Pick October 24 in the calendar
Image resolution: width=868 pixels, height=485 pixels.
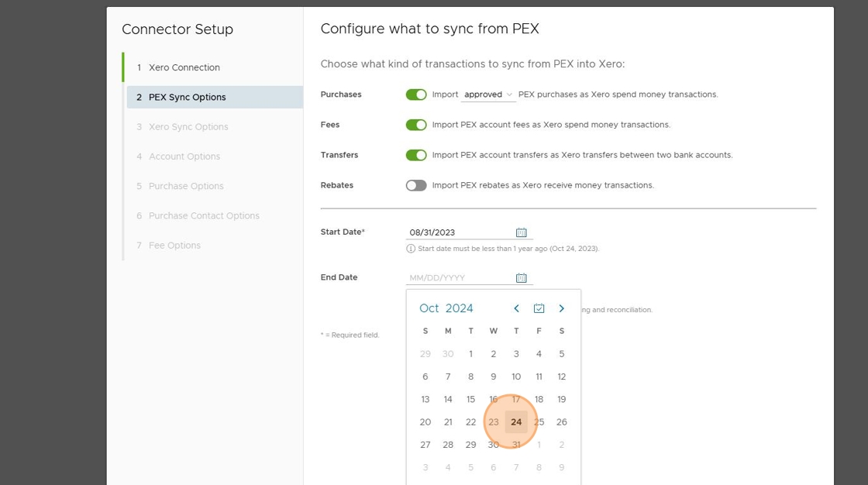[516, 422]
